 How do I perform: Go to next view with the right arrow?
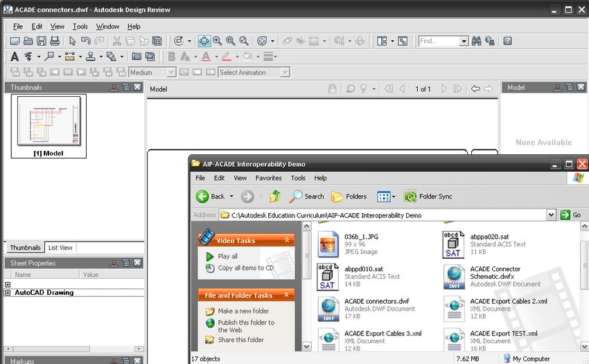point(488,89)
